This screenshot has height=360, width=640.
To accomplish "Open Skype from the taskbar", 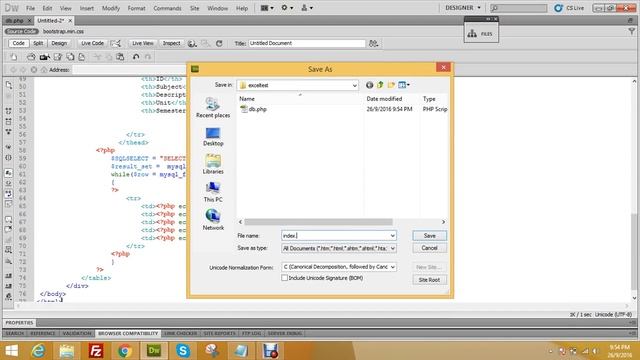I will click(x=183, y=351).
